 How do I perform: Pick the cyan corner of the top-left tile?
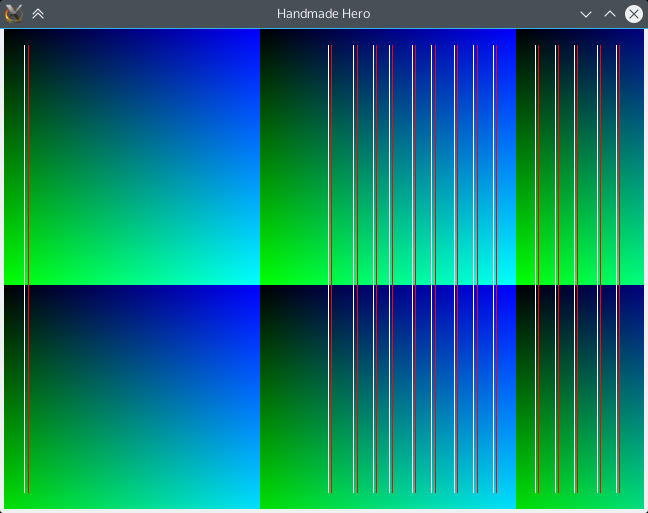[254, 279]
